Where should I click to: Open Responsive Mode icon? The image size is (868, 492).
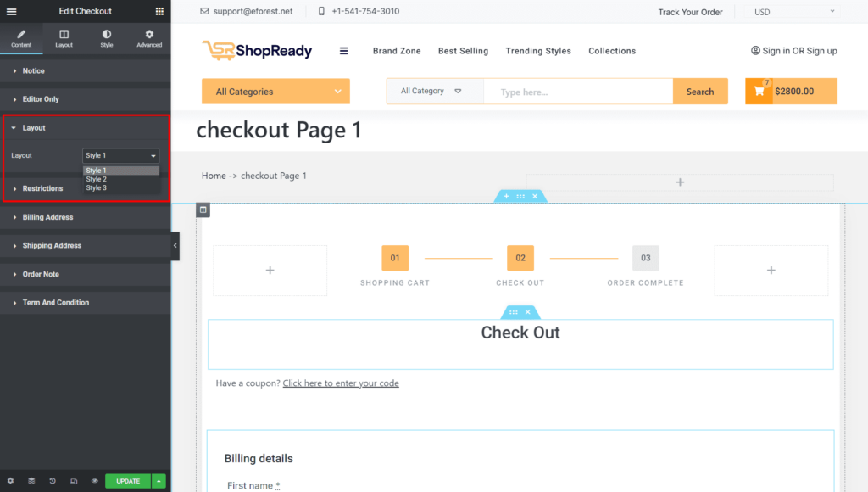tap(74, 481)
